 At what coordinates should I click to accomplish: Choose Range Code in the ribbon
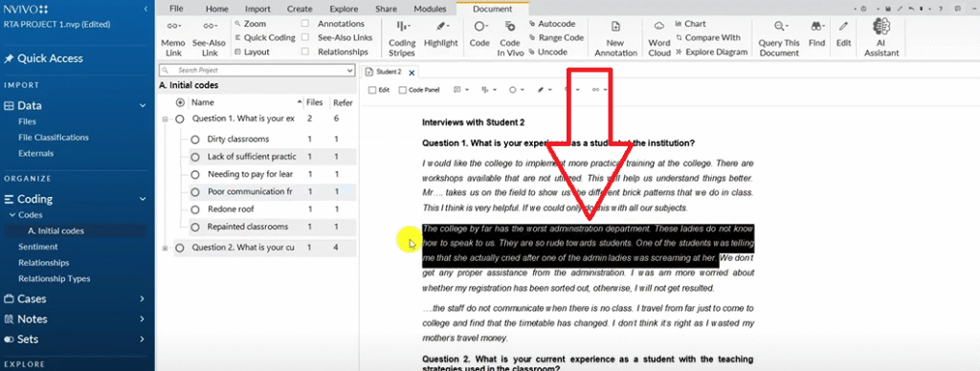coord(556,37)
